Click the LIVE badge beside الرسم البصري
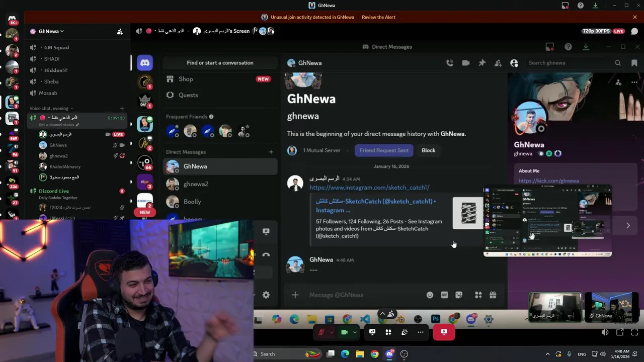Image resolution: width=644 pixels, height=362 pixels. (x=118, y=134)
